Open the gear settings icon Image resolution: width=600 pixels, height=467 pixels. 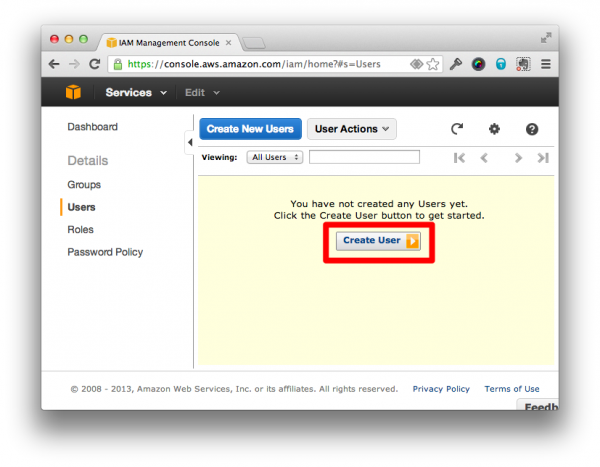[494, 129]
